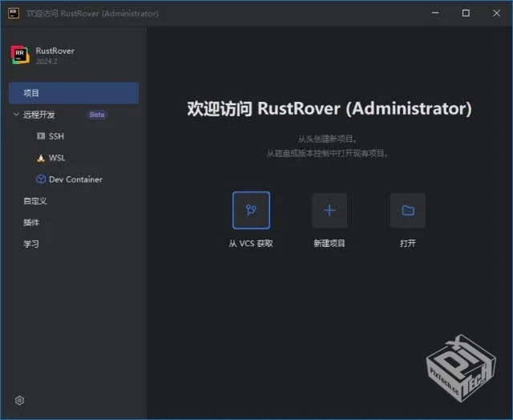513x420 pixels.
Task: Open the 自定义 section
Action: coord(35,201)
